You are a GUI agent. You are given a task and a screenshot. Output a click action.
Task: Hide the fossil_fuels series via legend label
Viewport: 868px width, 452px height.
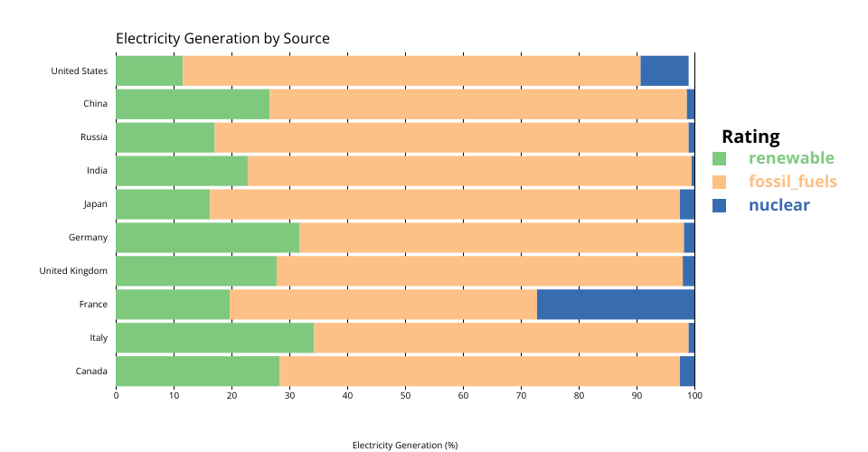coord(792,182)
